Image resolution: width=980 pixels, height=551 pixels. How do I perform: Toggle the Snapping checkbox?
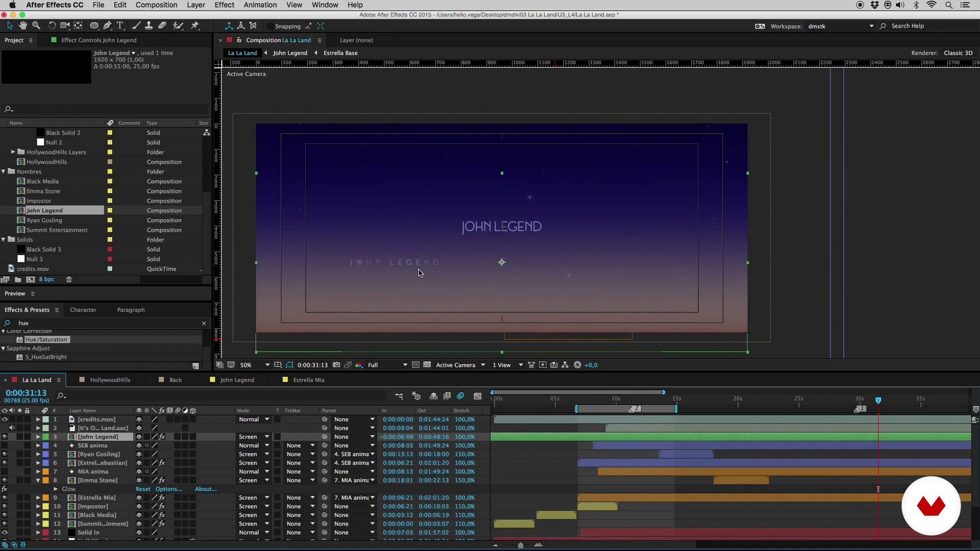[x=269, y=26]
